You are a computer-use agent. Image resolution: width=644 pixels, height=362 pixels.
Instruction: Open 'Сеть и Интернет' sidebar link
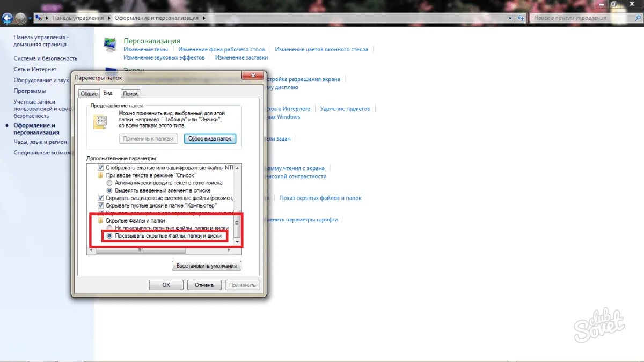tap(35, 69)
